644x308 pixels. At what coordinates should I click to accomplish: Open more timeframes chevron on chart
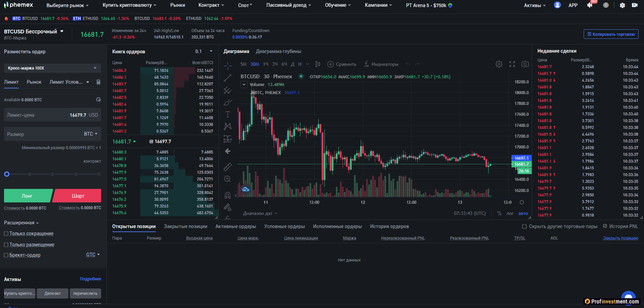(308, 64)
